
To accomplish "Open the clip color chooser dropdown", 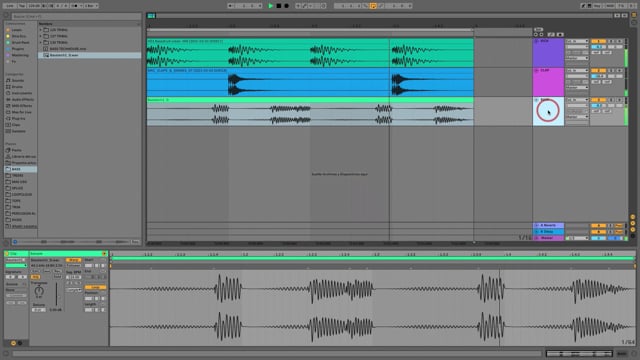I will (16, 266).
